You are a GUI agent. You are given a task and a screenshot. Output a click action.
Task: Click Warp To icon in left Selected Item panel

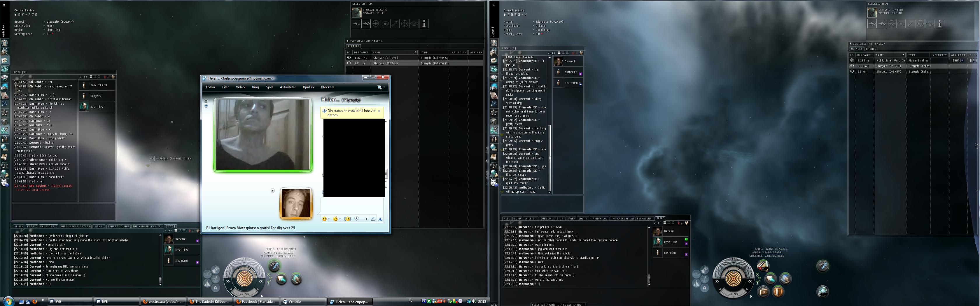366,24
